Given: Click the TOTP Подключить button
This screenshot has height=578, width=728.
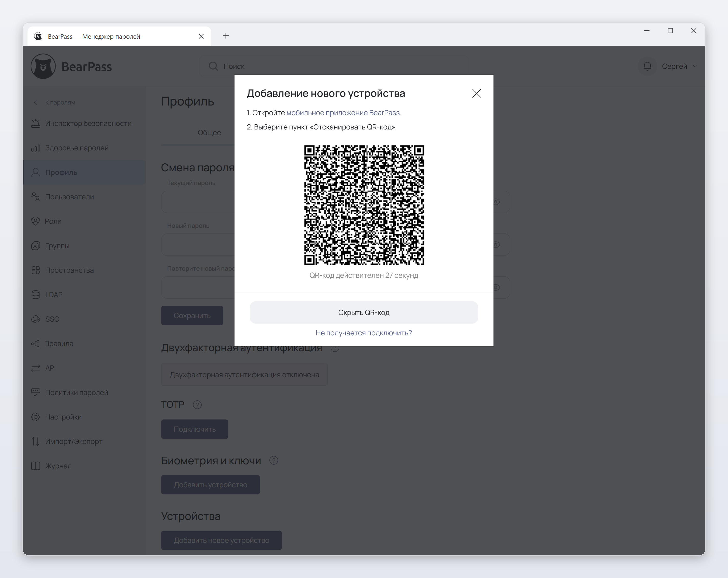Looking at the screenshot, I should (194, 429).
